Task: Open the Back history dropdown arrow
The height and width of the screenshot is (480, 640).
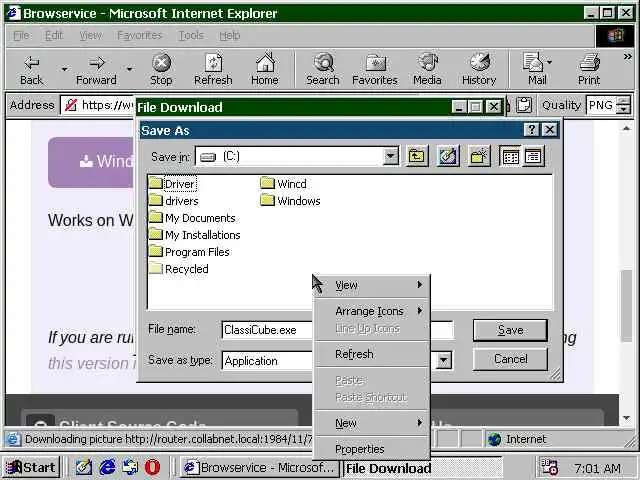Action: click(64, 69)
